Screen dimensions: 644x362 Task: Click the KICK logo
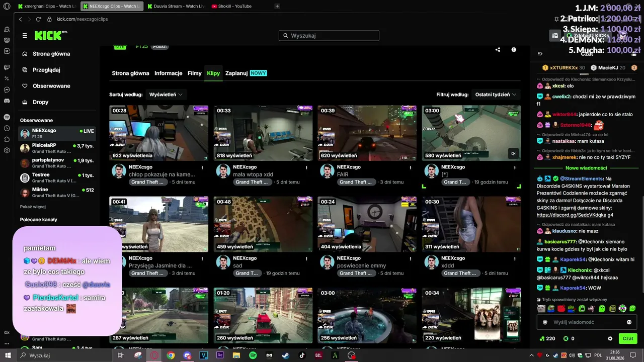click(50, 35)
